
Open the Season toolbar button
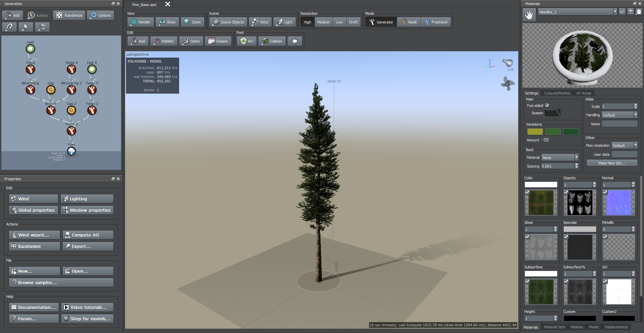click(x=218, y=41)
